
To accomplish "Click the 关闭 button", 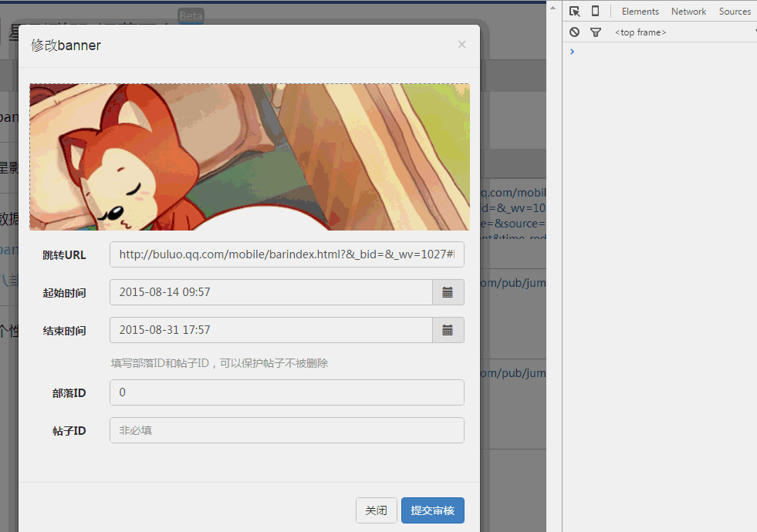I will coord(376,510).
